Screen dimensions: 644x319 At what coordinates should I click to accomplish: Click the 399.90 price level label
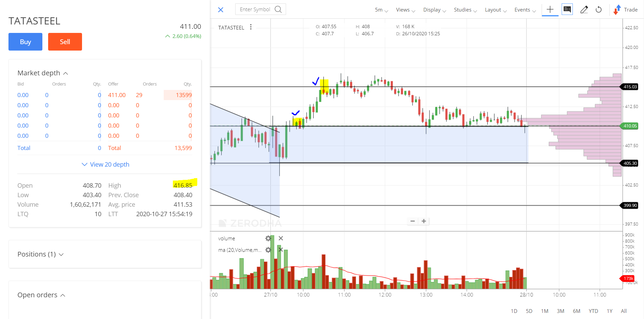click(630, 205)
